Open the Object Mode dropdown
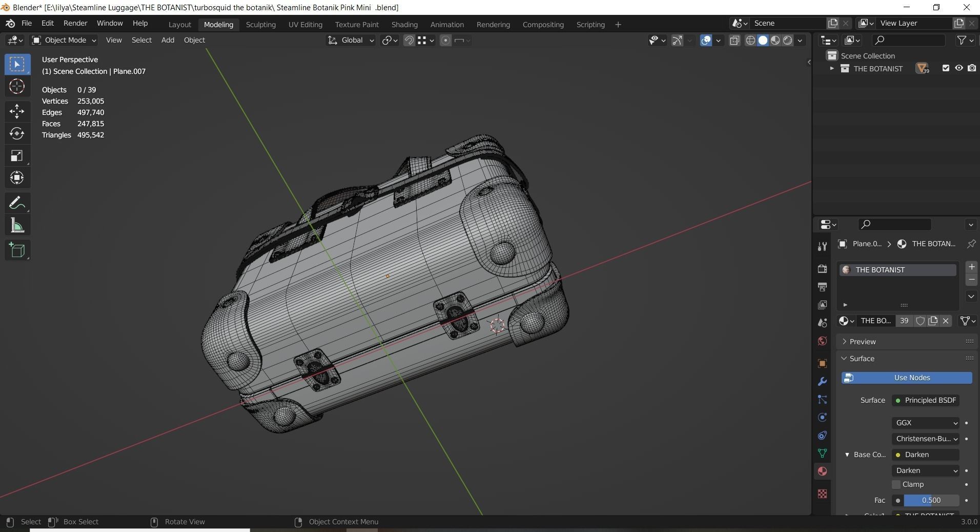Screen dimensions: 980x532 (x=64, y=40)
